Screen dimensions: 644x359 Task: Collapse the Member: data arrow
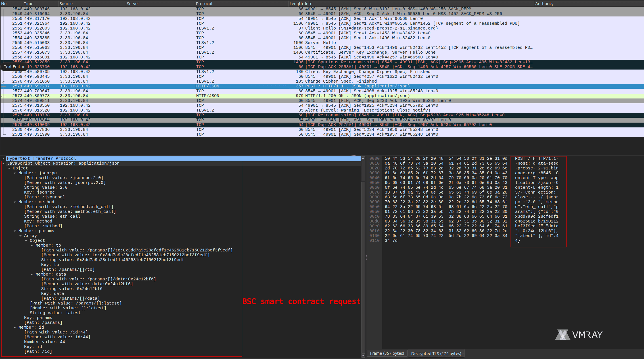click(x=32, y=274)
